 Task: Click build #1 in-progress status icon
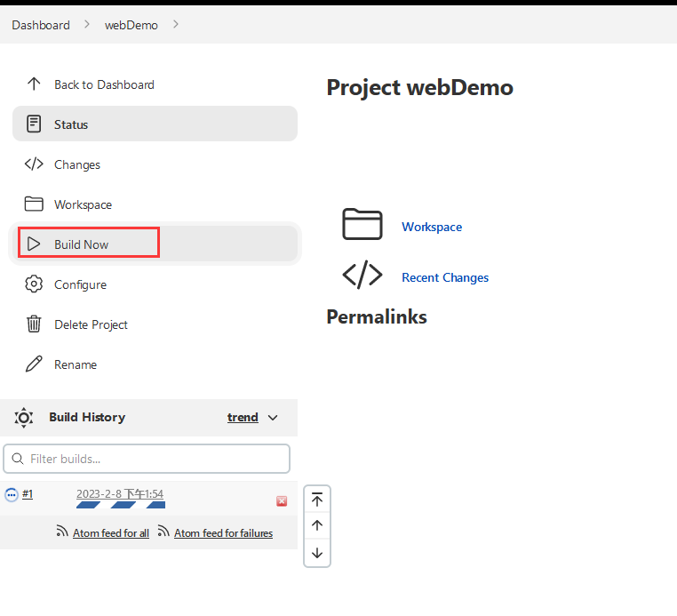coord(12,494)
